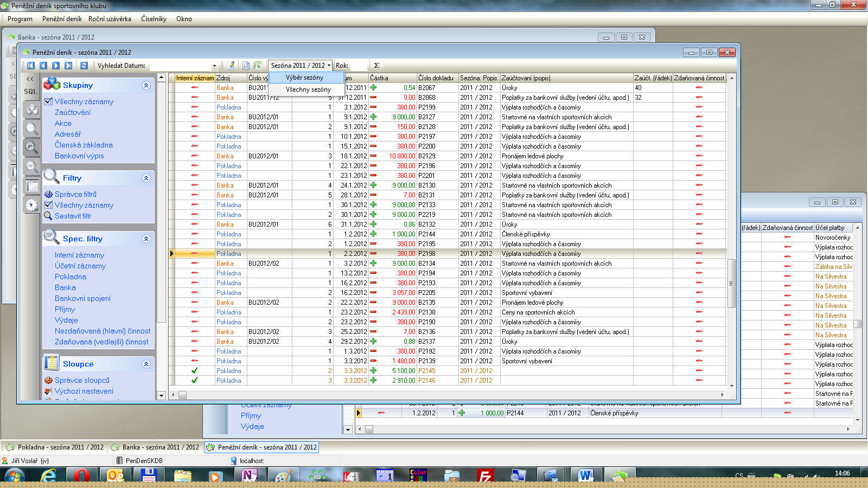The height and width of the screenshot is (488, 868).
Task: Open FileZilla from the taskbar
Action: tap(485, 476)
